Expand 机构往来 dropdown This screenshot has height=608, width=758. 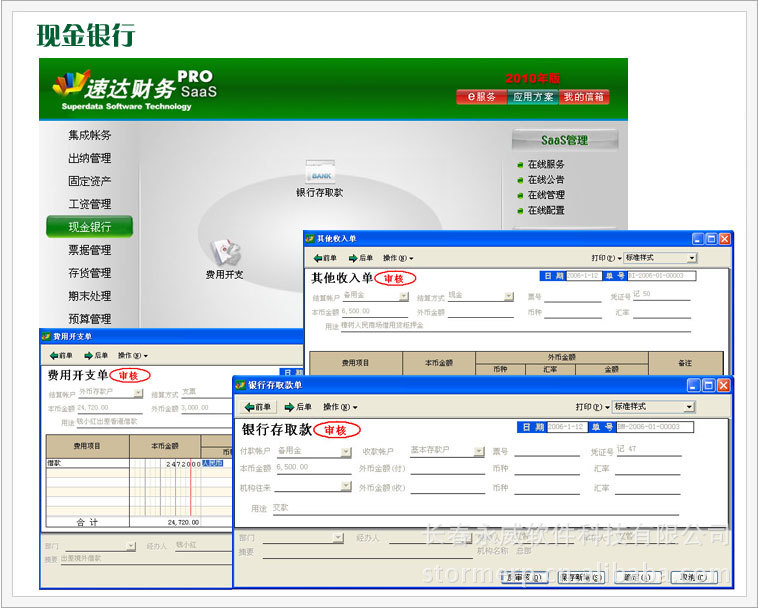pos(346,486)
